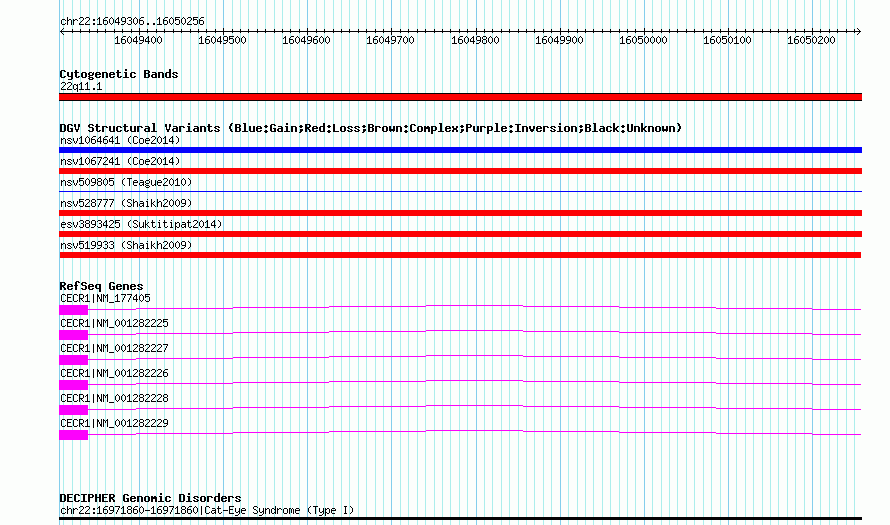Open the nsv509805 (Teague2010) variant label

coord(126,182)
